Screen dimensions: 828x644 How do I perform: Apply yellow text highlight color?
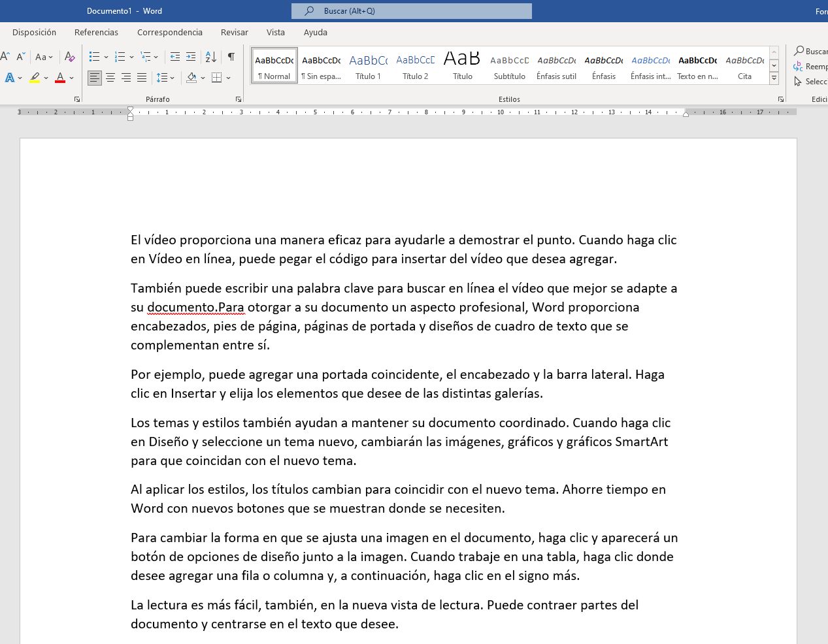click(x=35, y=78)
